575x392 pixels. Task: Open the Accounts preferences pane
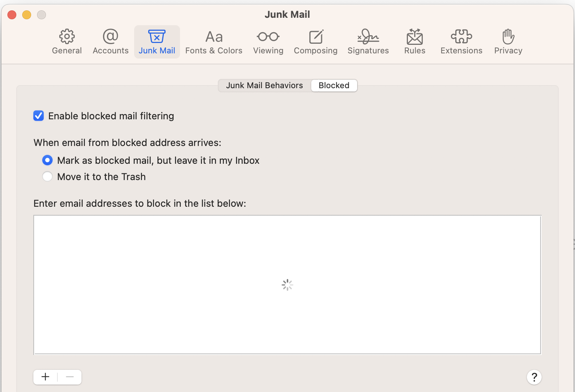(110, 41)
